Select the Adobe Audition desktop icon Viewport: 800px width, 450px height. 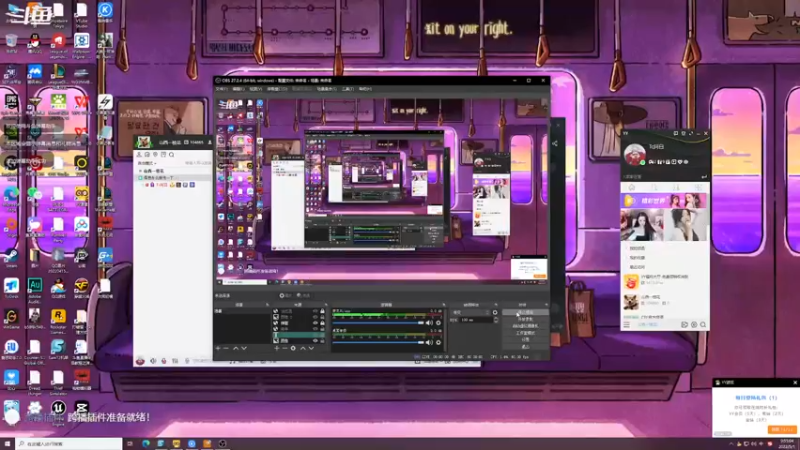(34, 288)
